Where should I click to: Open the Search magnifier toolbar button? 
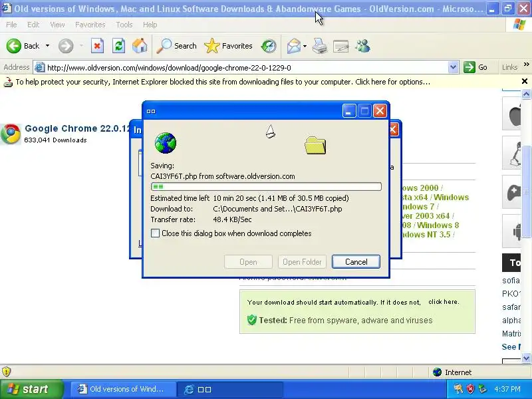(x=176, y=46)
